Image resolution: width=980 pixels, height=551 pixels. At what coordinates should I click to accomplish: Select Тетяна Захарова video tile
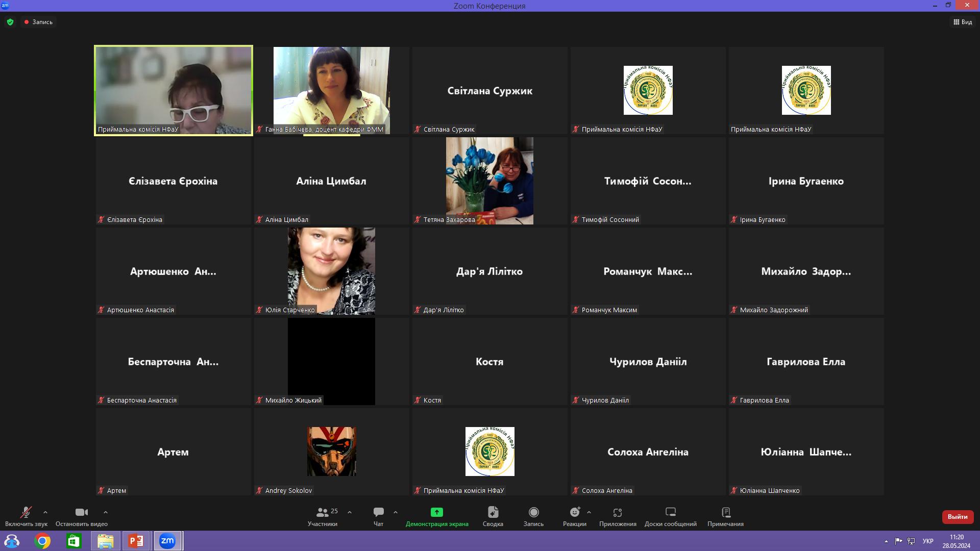coord(489,181)
